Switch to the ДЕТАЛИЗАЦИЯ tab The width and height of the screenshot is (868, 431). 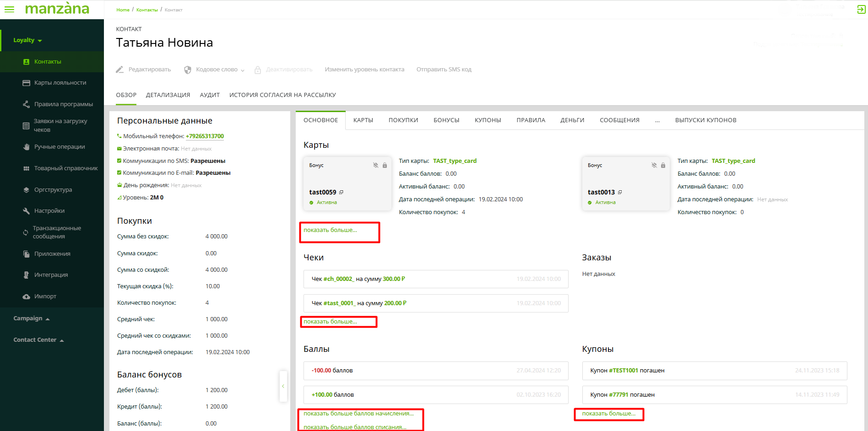click(x=168, y=95)
